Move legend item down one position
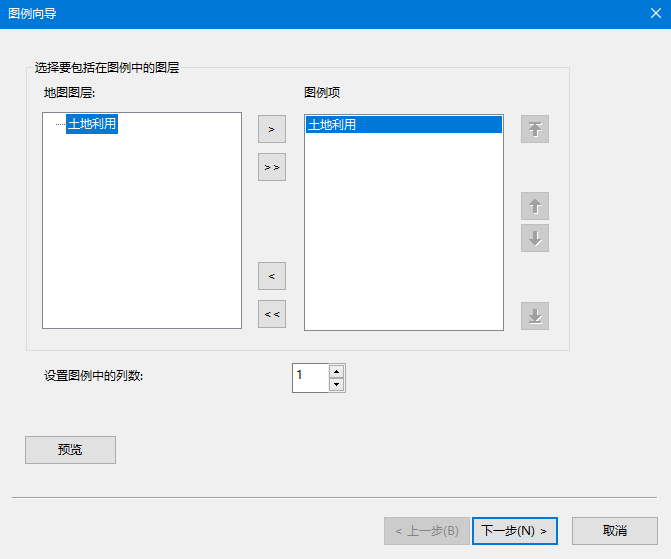Image resolution: width=671 pixels, height=559 pixels. click(x=534, y=238)
